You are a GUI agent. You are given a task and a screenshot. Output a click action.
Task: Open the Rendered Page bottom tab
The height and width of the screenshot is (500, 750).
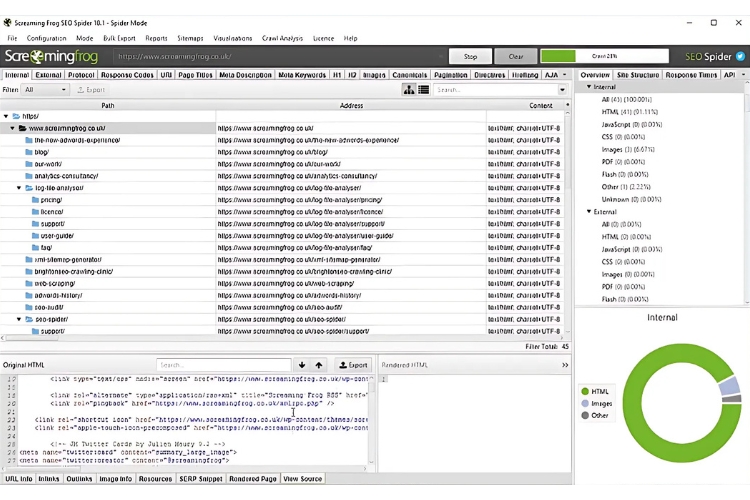253,479
